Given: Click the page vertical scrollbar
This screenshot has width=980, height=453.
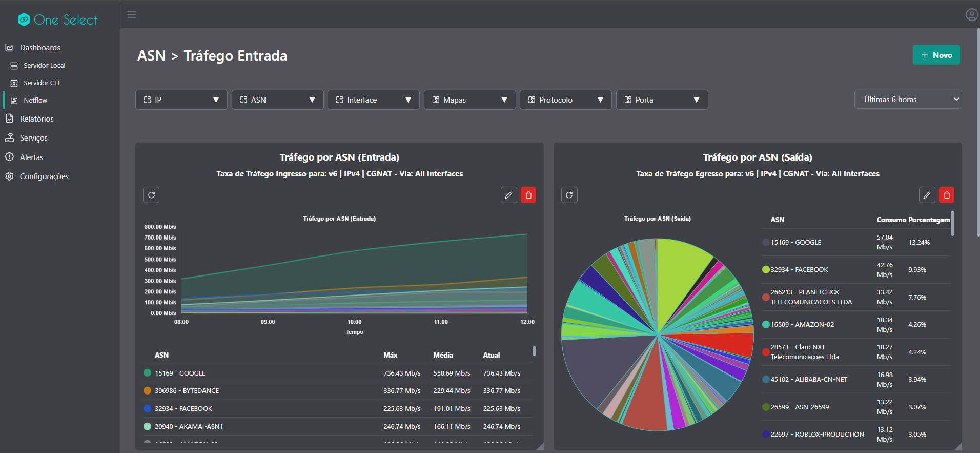Looking at the screenshot, I should tap(978, 133).
